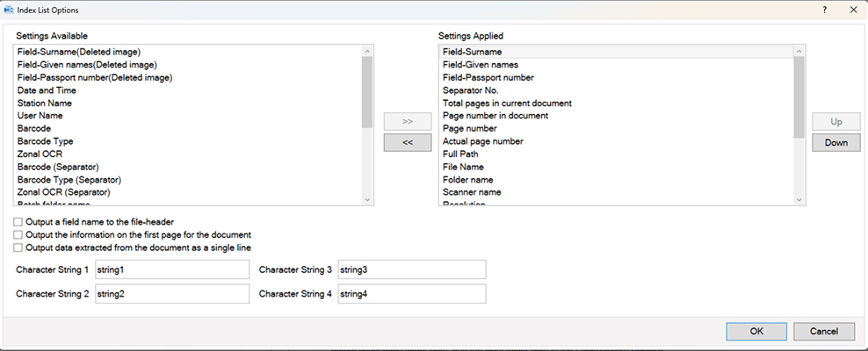The image size is (868, 351).
Task: Click the help question mark button
Action: 824,9
